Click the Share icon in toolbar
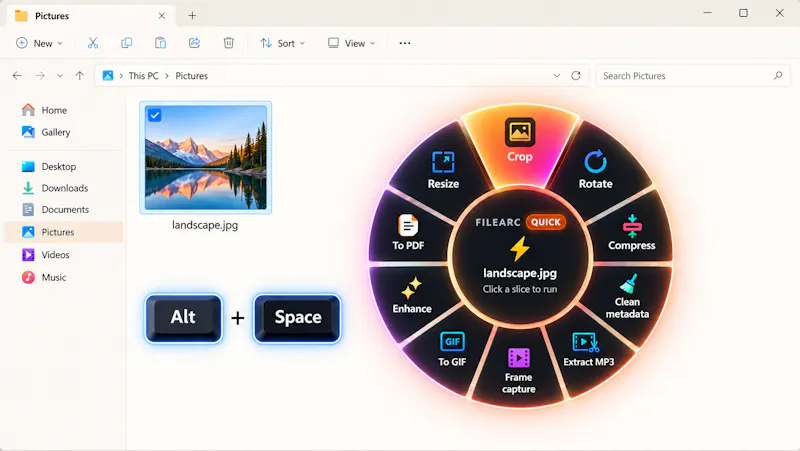This screenshot has width=800, height=451. pyautogui.click(x=194, y=43)
